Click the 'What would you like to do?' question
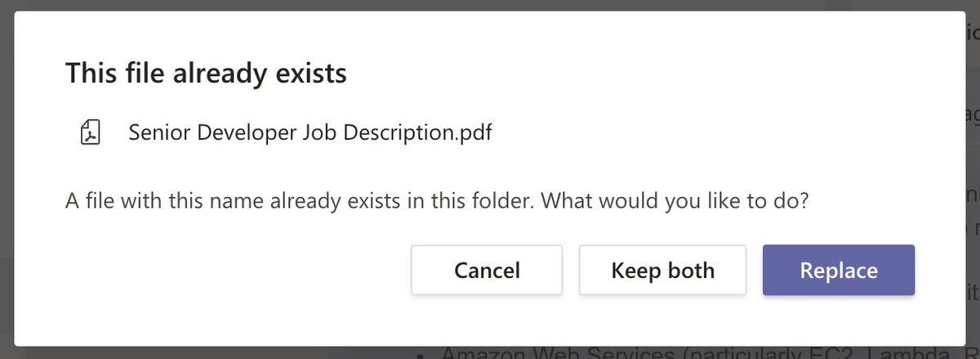The image size is (980, 359). coord(675,200)
